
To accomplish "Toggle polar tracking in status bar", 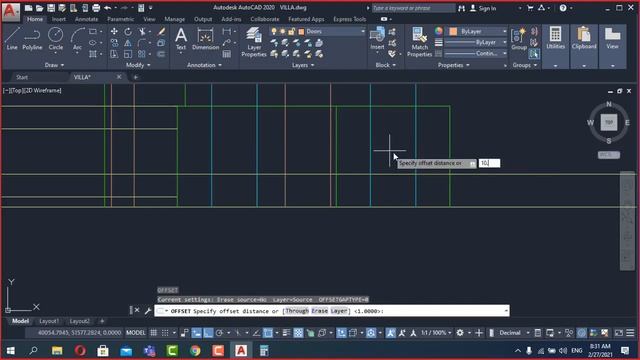I will click(x=219, y=333).
